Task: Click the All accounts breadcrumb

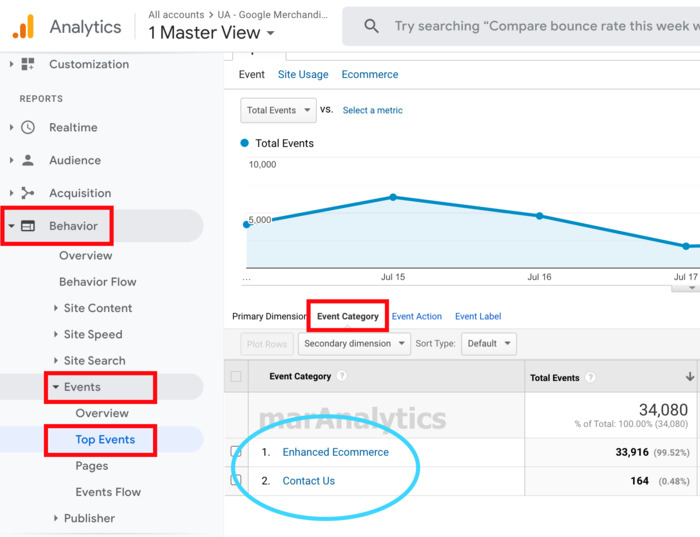Action: [176, 15]
